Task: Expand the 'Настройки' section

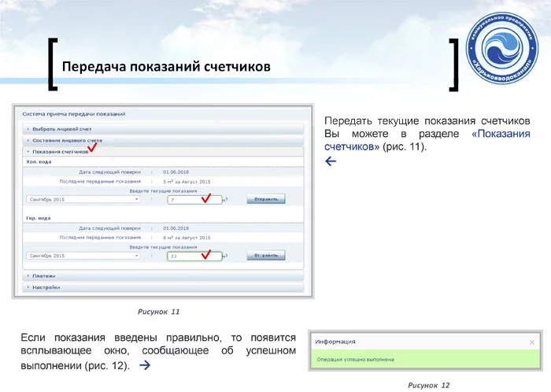Action: click(x=163, y=287)
